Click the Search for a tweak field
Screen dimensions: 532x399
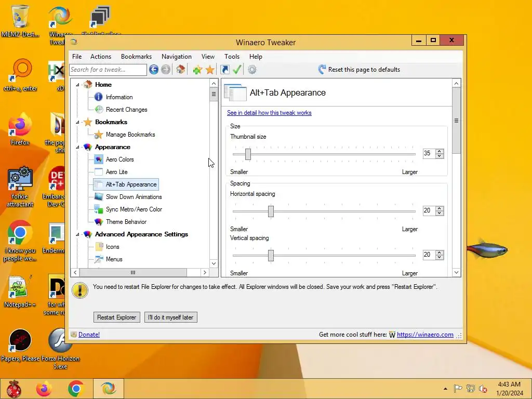pyautogui.click(x=108, y=70)
